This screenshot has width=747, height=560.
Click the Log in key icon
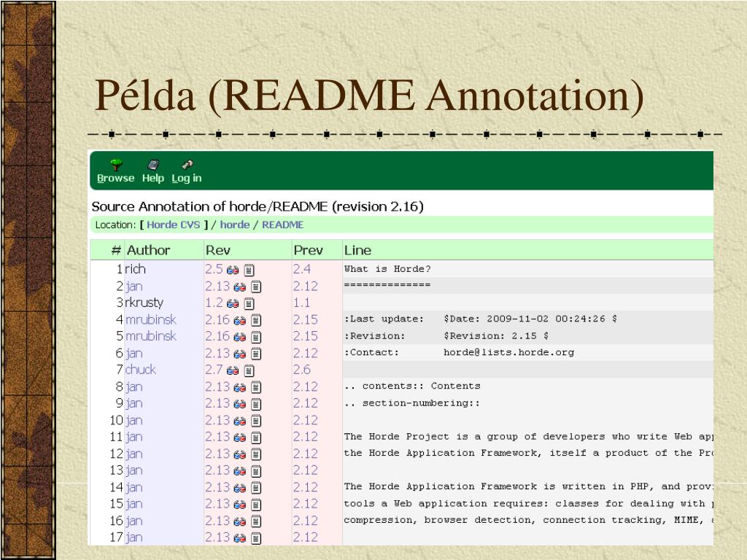tap(187, 165)
